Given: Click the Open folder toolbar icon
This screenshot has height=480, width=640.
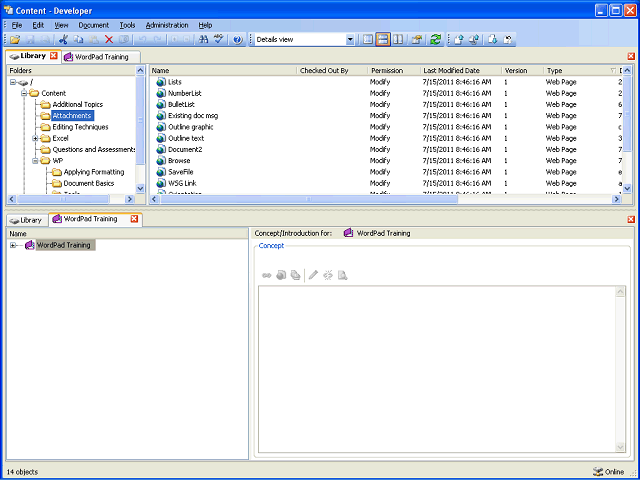Looking at the screenshot, I should [15, 40].
